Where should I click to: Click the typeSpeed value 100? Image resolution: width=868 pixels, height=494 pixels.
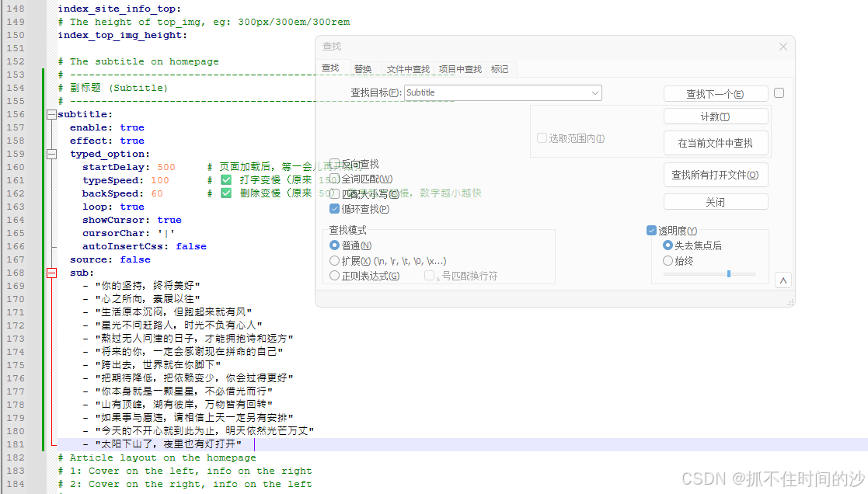click(160, 180)
